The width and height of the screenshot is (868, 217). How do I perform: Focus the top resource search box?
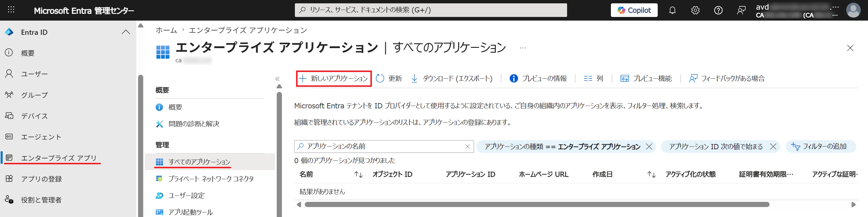[x=431, y=10]
